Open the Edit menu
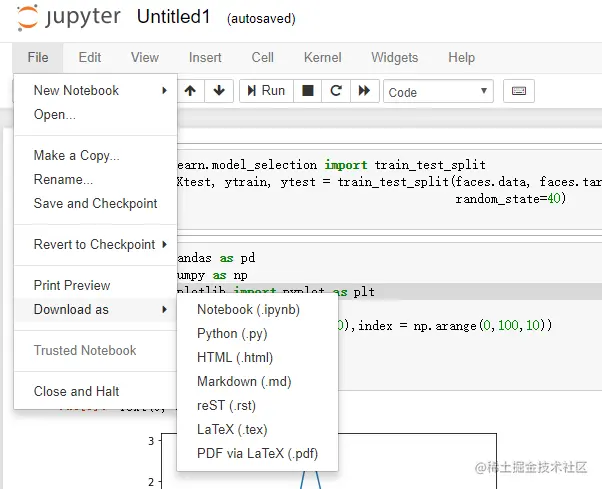 coord(89,58)
